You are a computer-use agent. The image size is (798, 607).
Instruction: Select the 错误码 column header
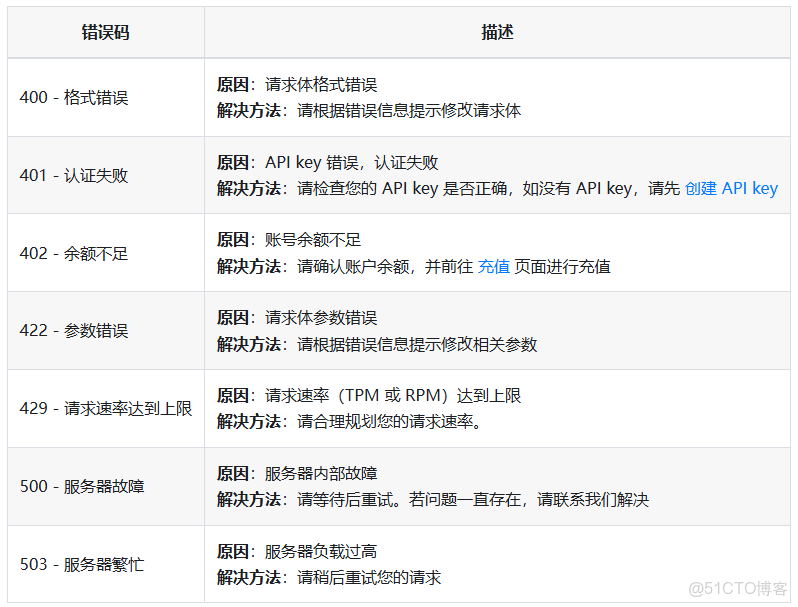tap(106, 33)
